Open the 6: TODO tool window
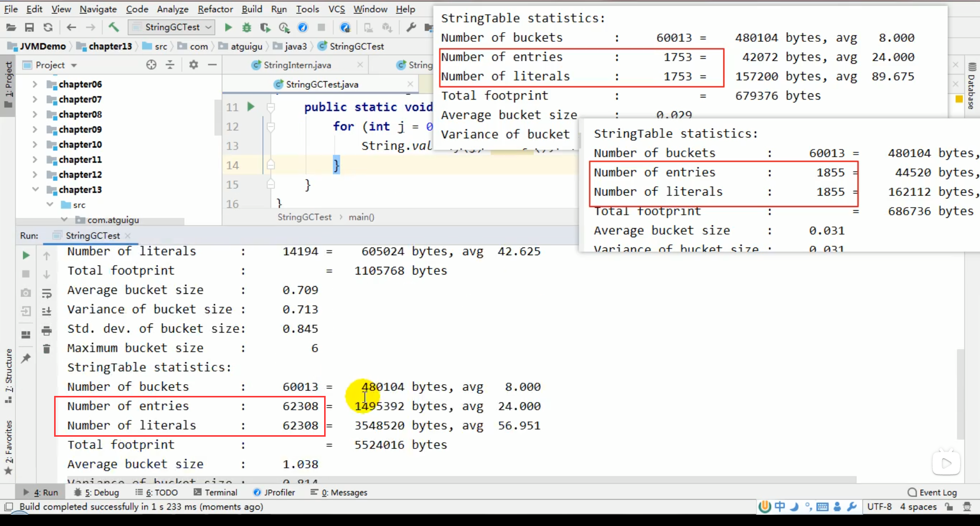 click(156, 492)
